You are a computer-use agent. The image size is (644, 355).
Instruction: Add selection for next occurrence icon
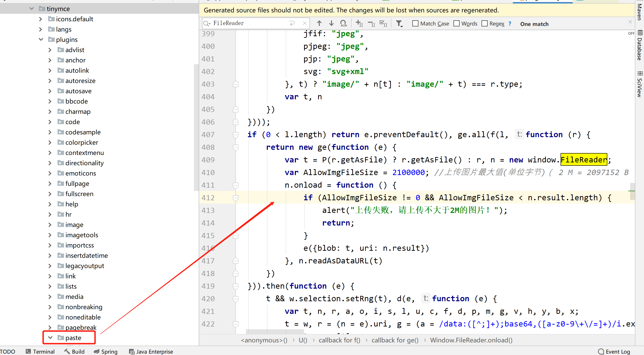pos(359,24)
